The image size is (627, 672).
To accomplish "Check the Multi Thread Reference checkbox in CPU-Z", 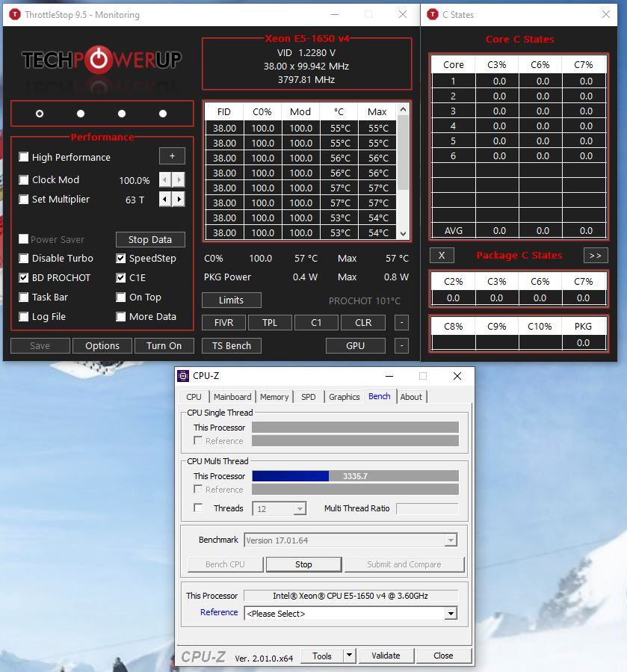I will pos(198,489).
